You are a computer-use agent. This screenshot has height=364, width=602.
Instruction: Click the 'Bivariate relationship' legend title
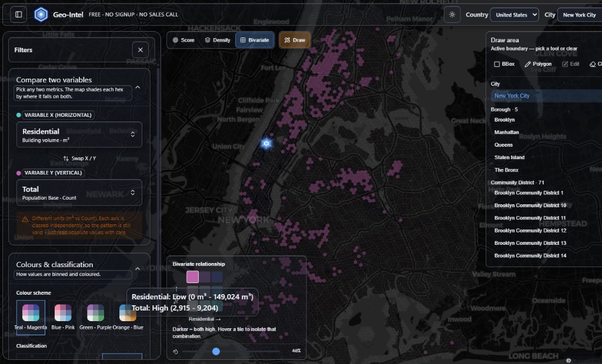pos(199,264)
